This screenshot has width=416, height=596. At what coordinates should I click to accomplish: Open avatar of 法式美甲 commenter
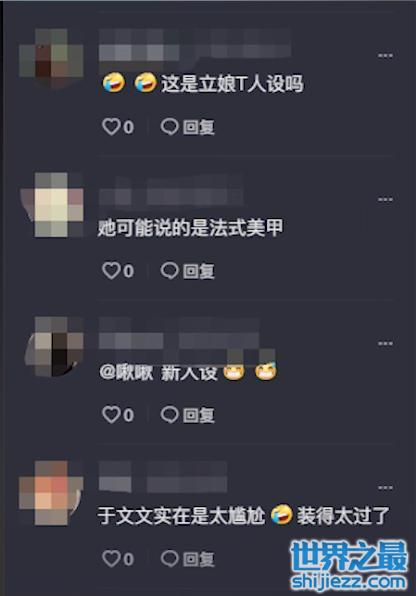(x=51, y=204)
